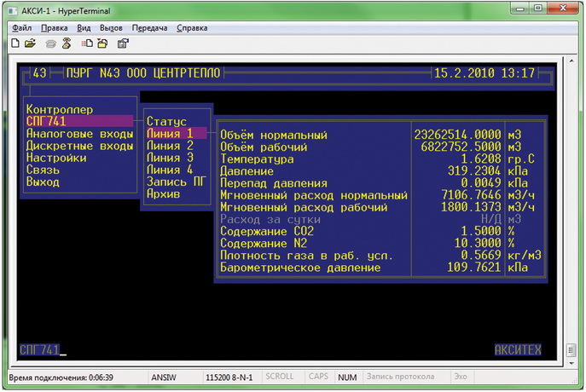Image resolution: width=586 pixels, height=392 pixels.
Task: Click the value 6822752.5000
Action: coord(461,147)
